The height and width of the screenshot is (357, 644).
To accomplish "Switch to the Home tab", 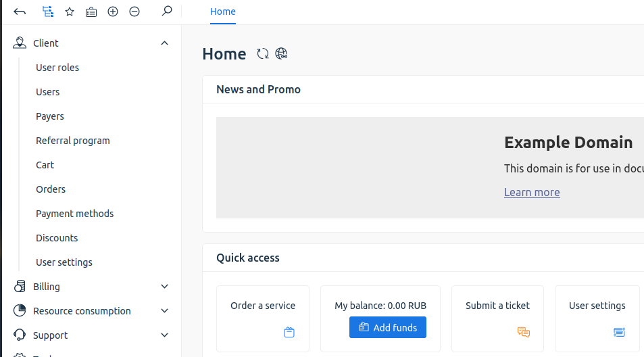I will pos(223,11).
